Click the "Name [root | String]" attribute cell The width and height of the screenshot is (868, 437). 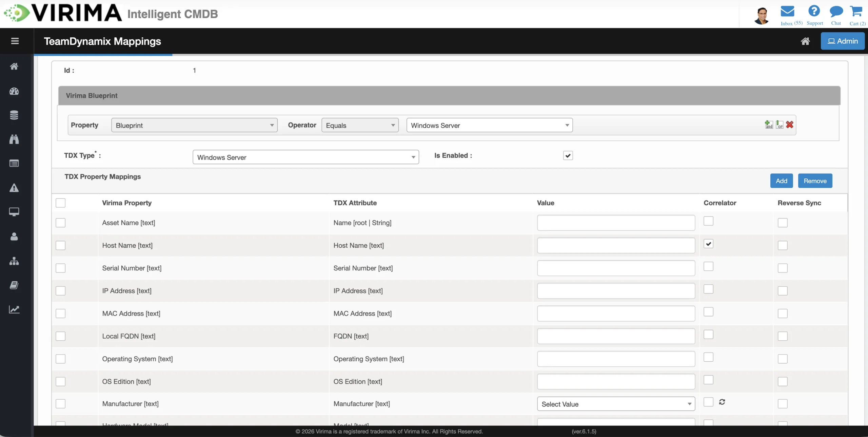point(362,223)
